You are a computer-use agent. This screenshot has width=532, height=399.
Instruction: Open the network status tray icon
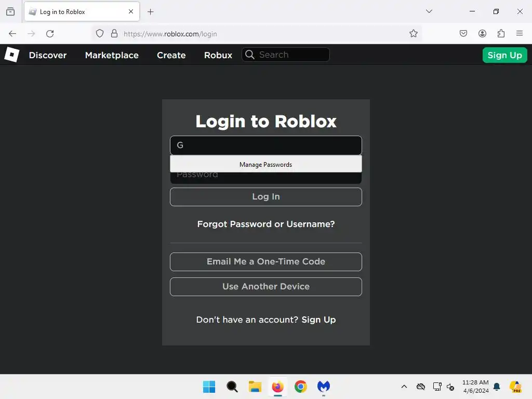tap(437, 387)
